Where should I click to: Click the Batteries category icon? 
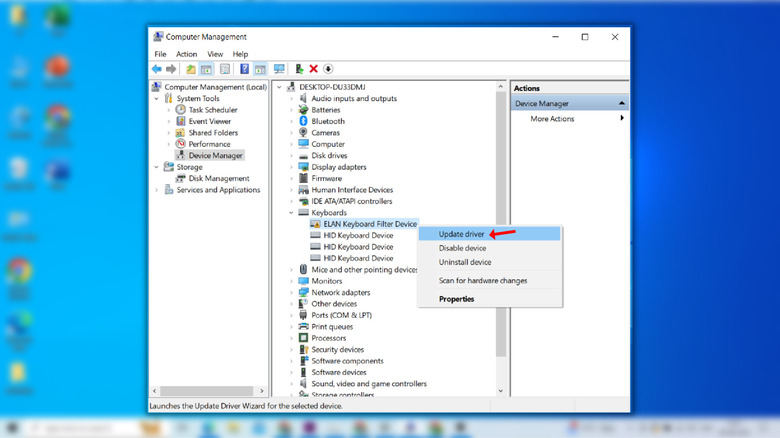point(303,110)
